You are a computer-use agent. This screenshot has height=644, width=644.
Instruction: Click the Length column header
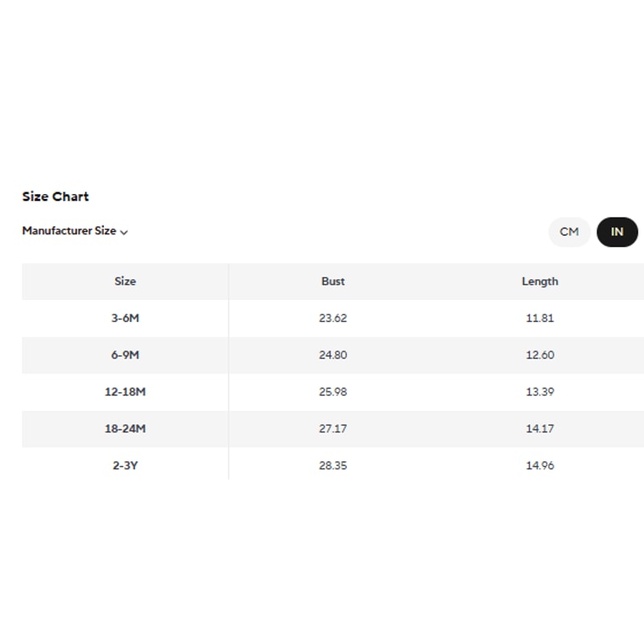click(539, 281)
